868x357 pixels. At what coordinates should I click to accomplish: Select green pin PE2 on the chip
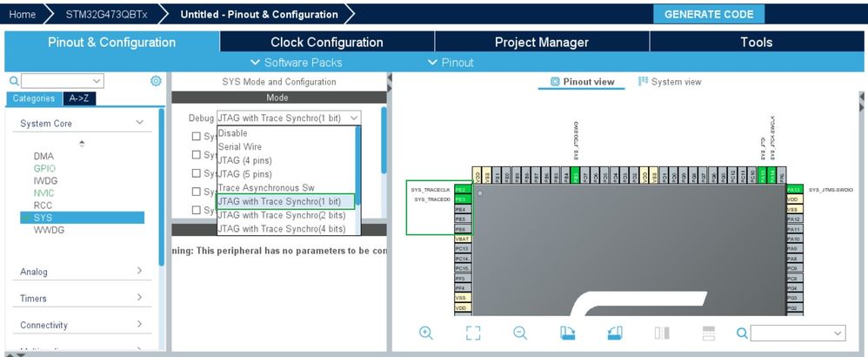pos(463,190)
